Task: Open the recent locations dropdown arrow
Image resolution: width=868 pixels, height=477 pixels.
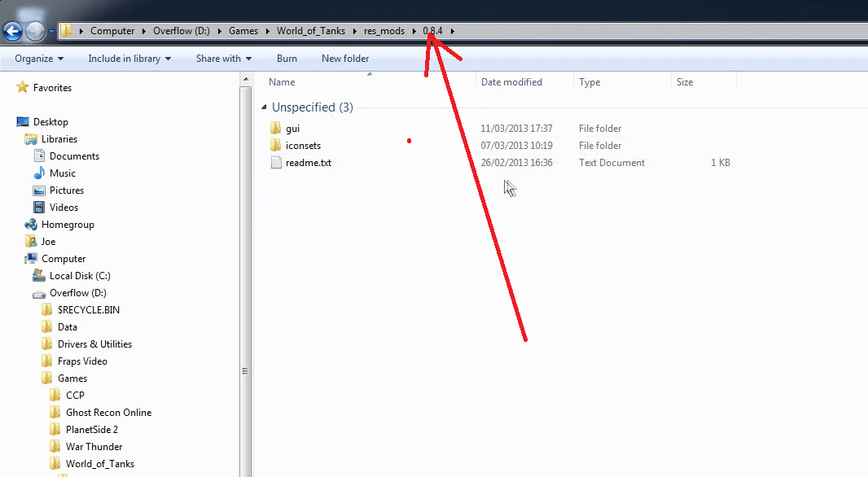Action: (x=51, y=32)
